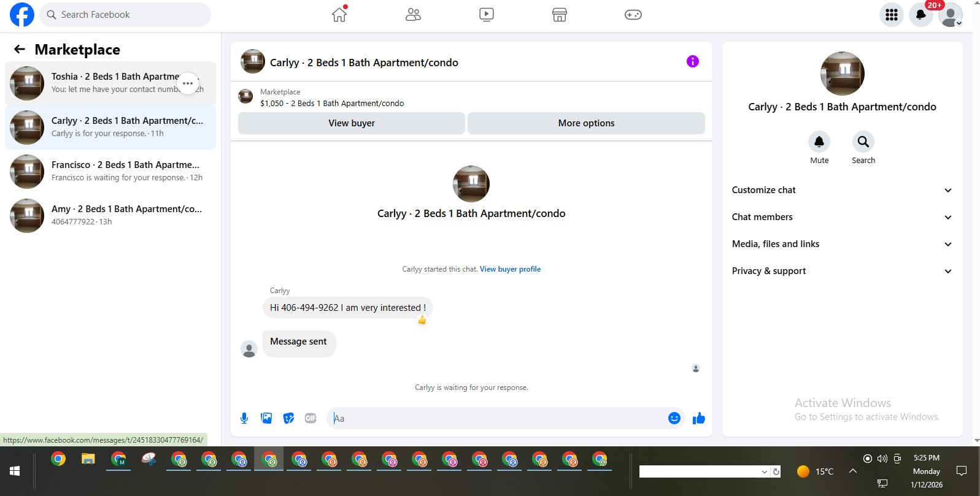Open the Amy conversation
980x496 pixels.
(110, 216)
